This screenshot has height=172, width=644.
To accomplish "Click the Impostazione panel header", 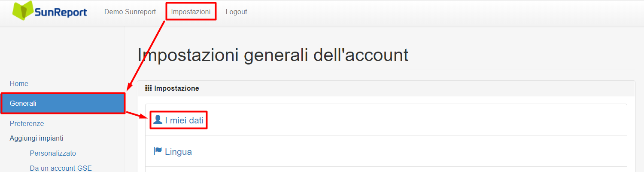I will pos(386,88).
